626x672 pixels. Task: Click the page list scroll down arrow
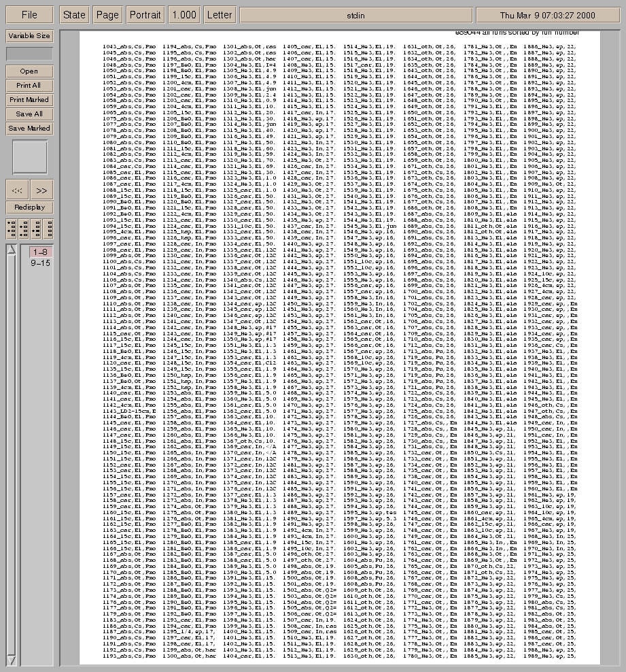coord(12,660)
